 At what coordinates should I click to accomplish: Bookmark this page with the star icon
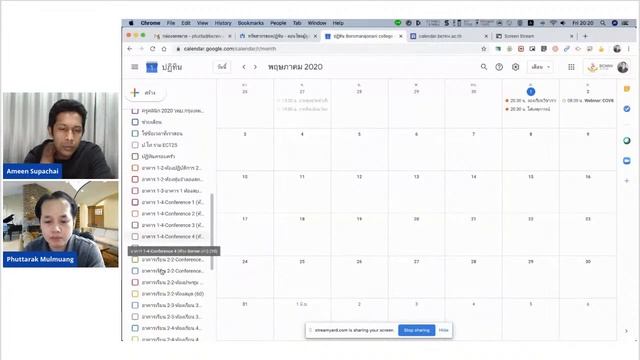(484, 49)
